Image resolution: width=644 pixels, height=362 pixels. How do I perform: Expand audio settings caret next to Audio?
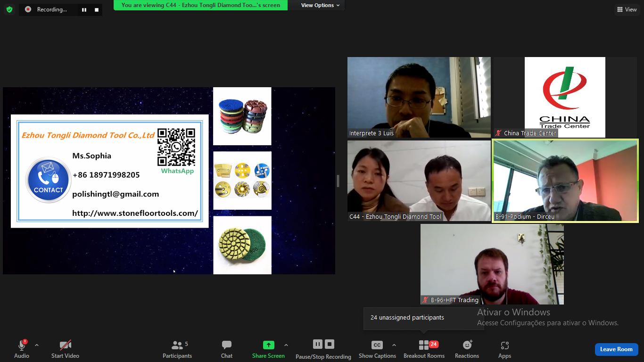(x=37, y=345)
